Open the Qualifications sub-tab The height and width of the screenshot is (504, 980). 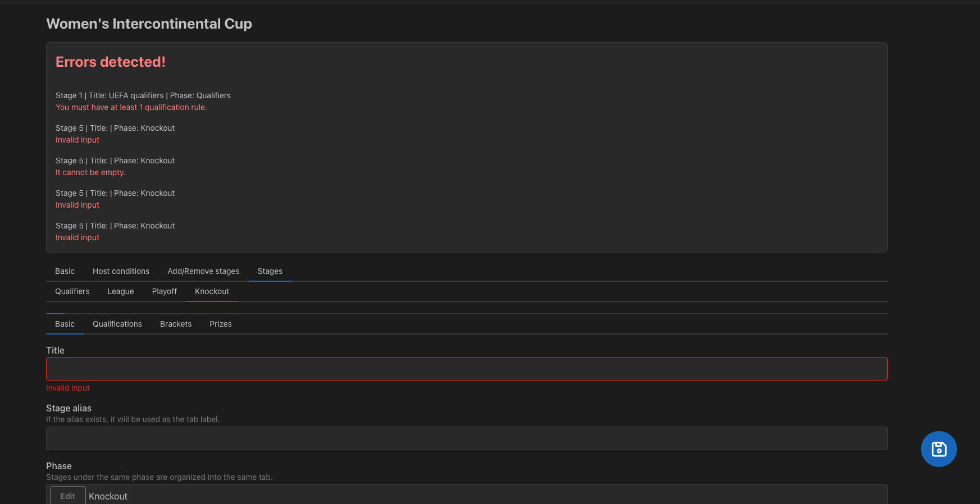pyautogui.click(x=117, y=324)
